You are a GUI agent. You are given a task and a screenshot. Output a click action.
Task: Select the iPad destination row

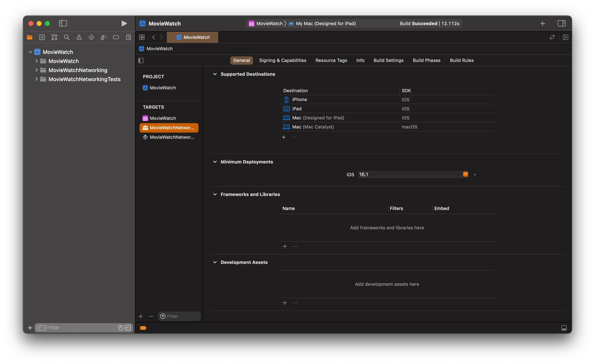coord(387,109)
